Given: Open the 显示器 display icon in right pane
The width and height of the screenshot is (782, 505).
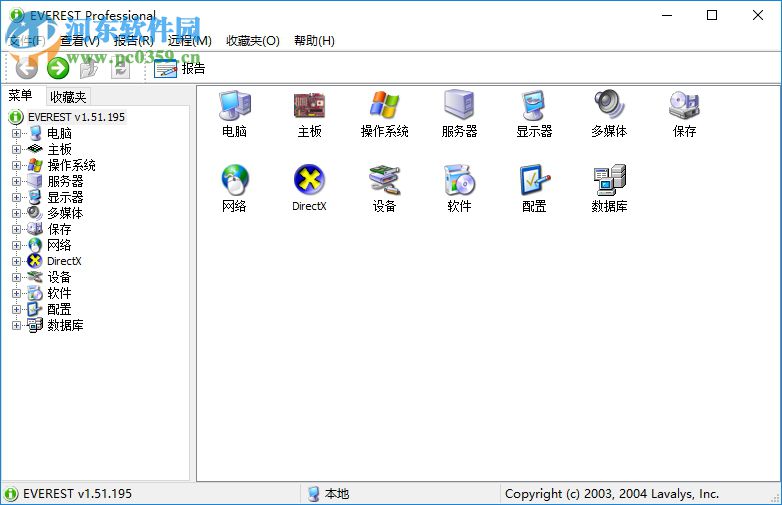Looking at the screenshot, I should [x=534, y=105].
